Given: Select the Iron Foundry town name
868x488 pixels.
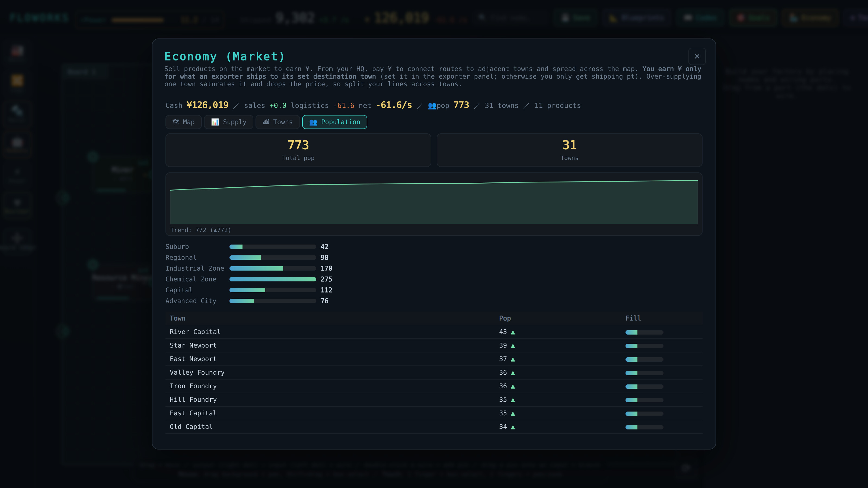Looking at the screenshot, I should (x=193, y=386).
